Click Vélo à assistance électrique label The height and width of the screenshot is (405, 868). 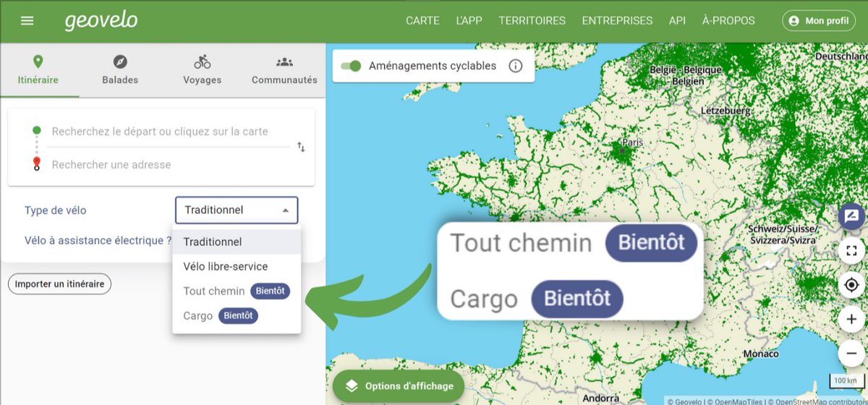pos(98,240)
